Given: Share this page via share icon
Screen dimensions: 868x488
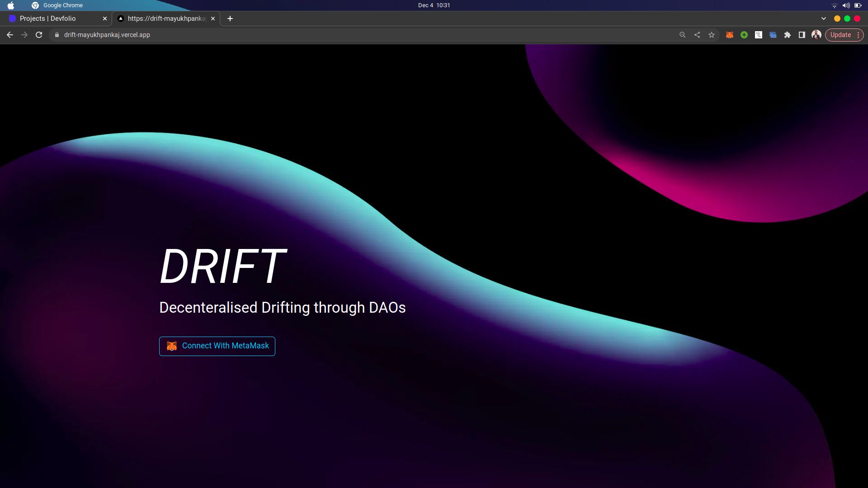Looking at the screenshot, I should pos(697,35).
